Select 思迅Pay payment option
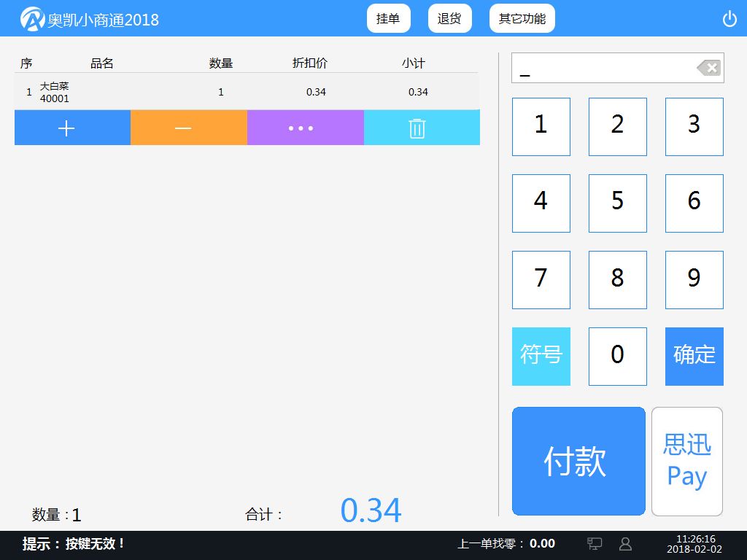The width and height of the screenshot is (747, 560). coord(686,461)
